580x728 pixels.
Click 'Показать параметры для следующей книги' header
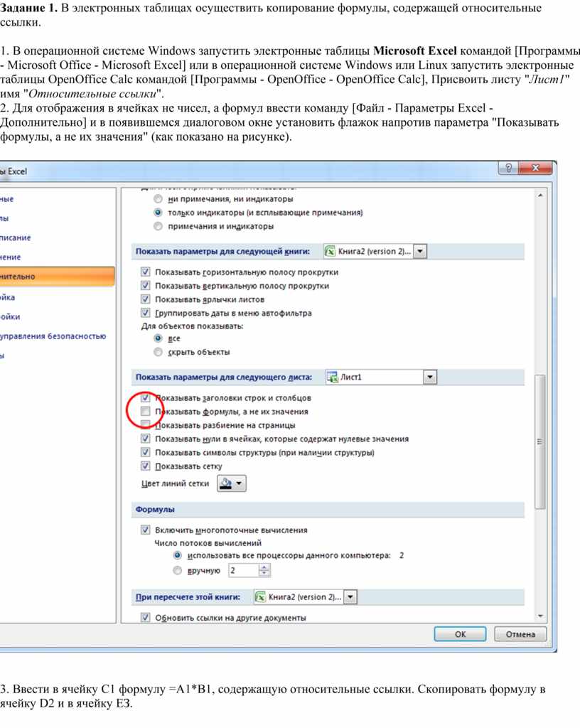tap(222, 251)
